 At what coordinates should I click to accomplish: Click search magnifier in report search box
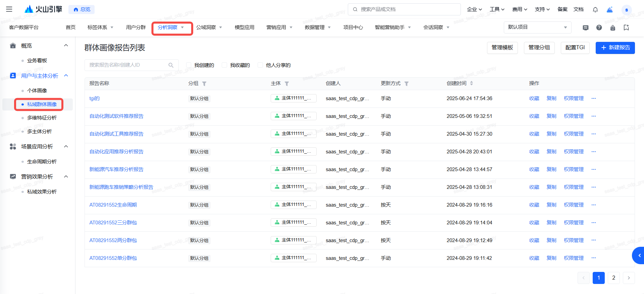(171, 65)
